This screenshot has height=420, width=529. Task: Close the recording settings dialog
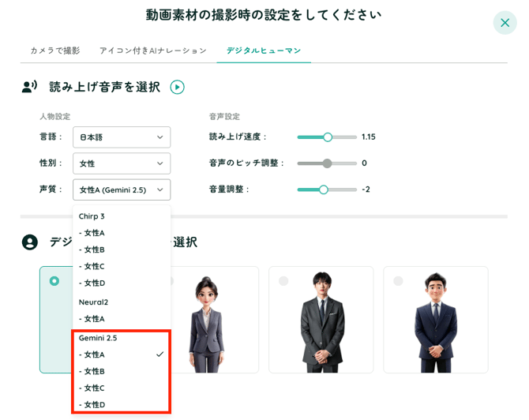click(505, 22)
